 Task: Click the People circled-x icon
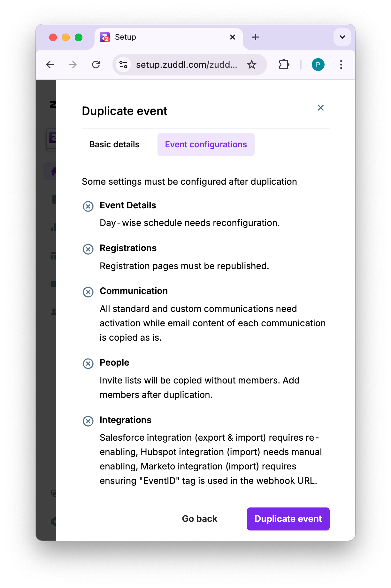[x=88, y=364]
